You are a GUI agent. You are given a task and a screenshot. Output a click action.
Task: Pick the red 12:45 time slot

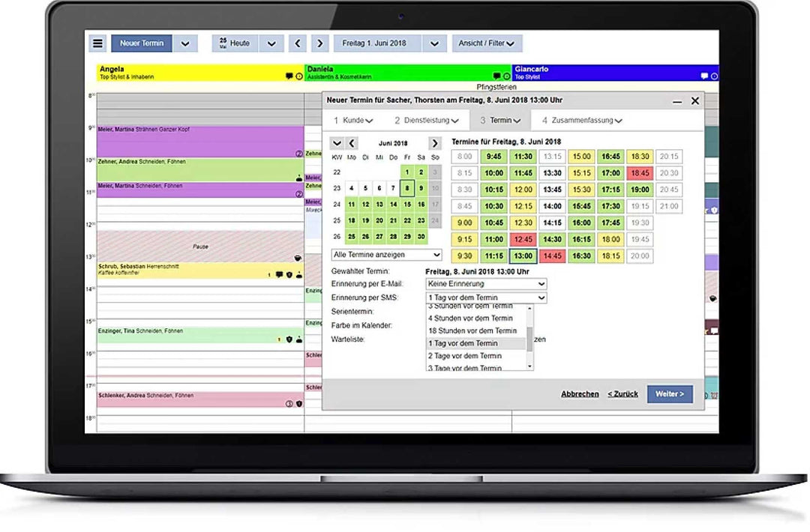pyautogui.click(x=522, y=239)
